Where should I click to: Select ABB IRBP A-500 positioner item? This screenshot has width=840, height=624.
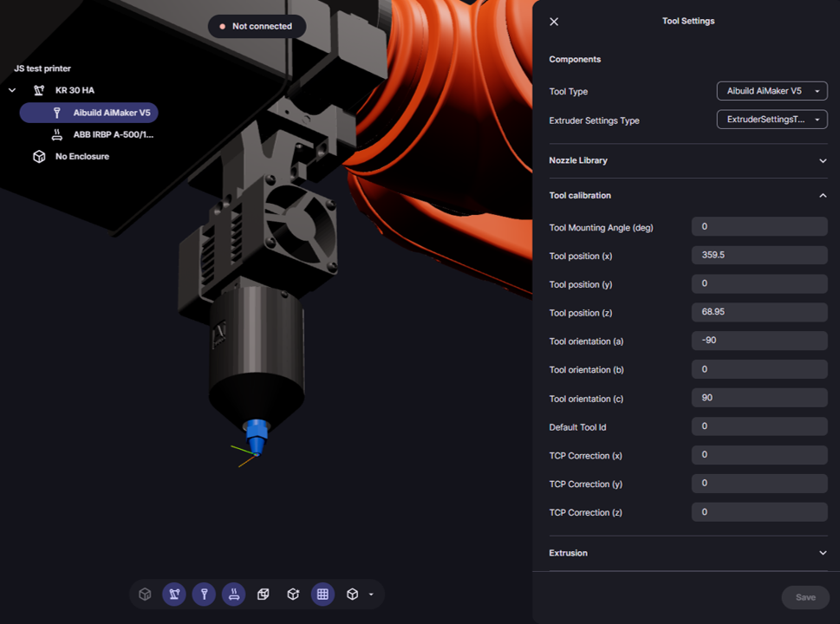point(113,134)
